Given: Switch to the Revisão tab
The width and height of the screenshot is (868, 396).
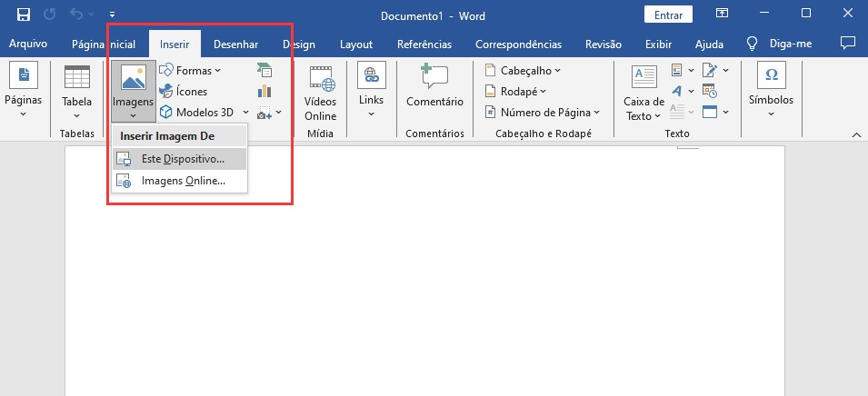Looking at the screenshot, I should (x=604, y=45).
